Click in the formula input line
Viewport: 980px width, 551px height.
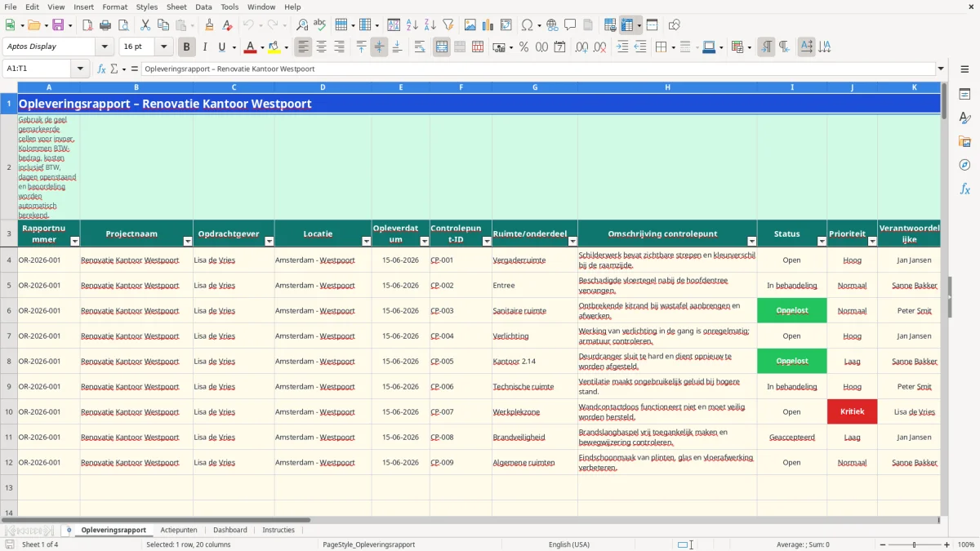[538, 69]
